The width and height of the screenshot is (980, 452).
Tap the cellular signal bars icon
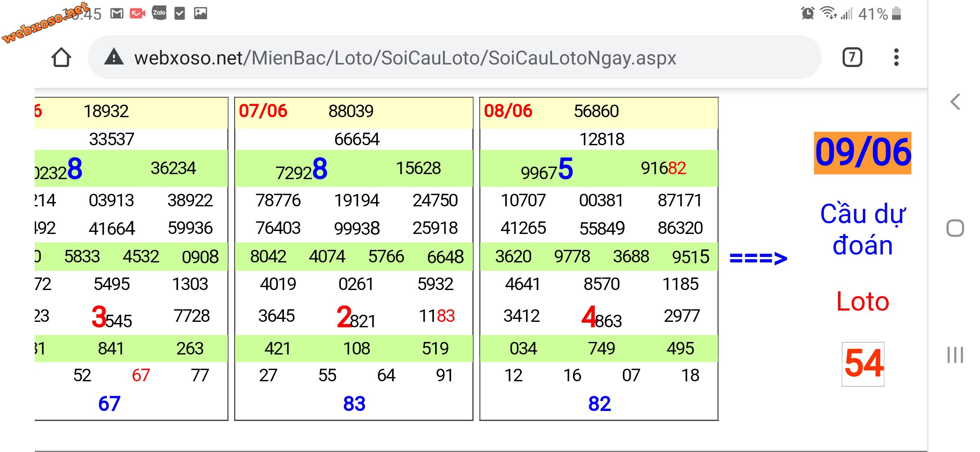pos(846,14)
